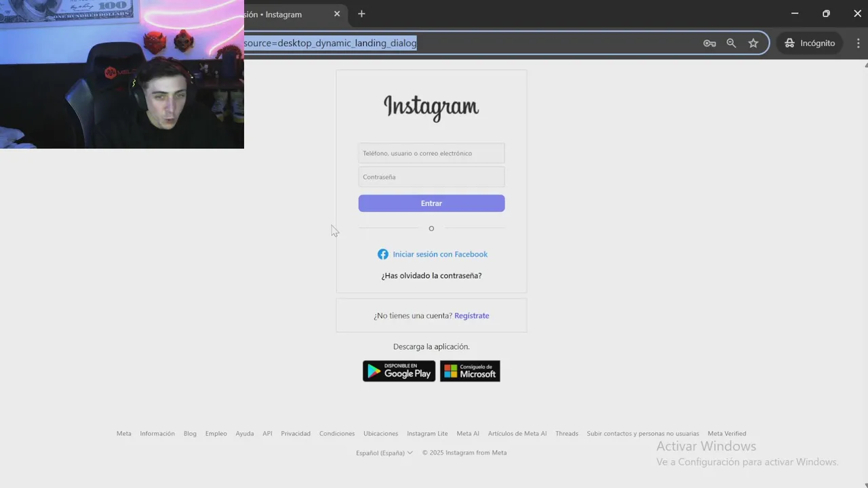Open the Ubicaciones footer link
Viewport: 868px width, 488px height.
[x=380, y=434]
